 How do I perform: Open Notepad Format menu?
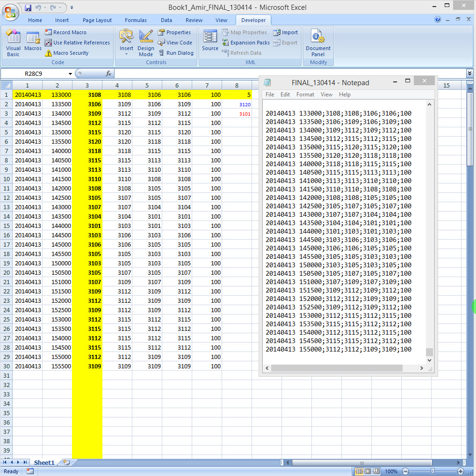(x=305, y=95)
